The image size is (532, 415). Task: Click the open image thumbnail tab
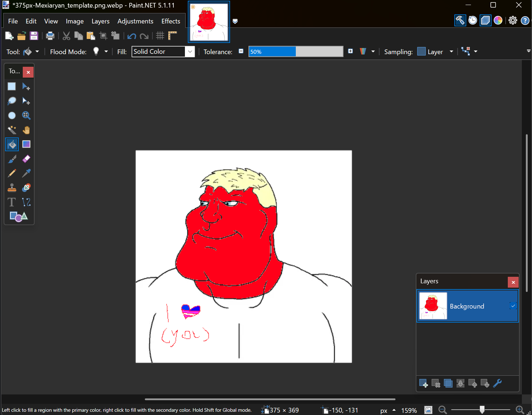point(209,22)
